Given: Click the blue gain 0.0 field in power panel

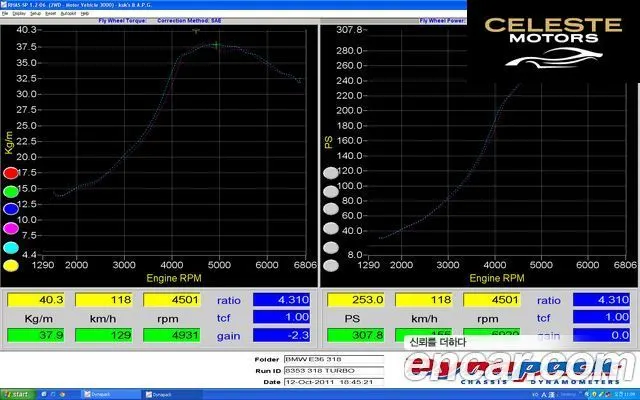Looking at the screenshot, I should 601,335.
